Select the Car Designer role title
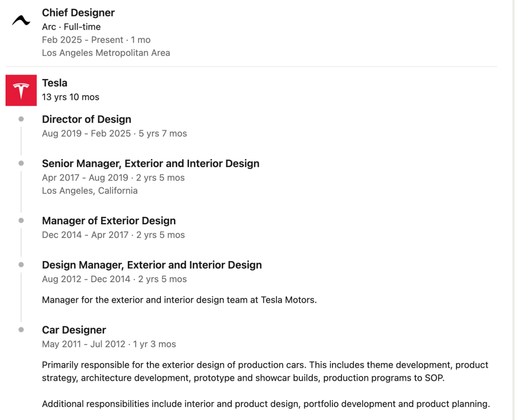Image resolution: width=515 pixels, height=420 pixels. tap(74, 330)
